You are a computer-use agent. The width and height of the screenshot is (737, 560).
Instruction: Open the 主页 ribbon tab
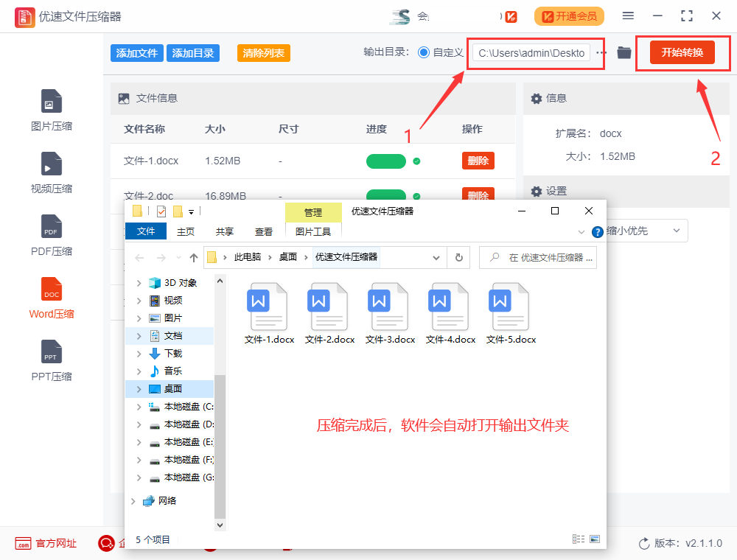186,231
